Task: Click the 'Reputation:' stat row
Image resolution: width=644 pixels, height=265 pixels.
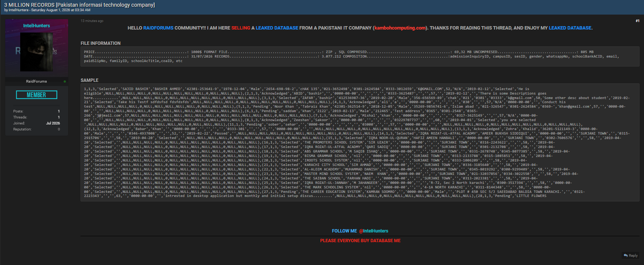Action: [x=37, y=129]
